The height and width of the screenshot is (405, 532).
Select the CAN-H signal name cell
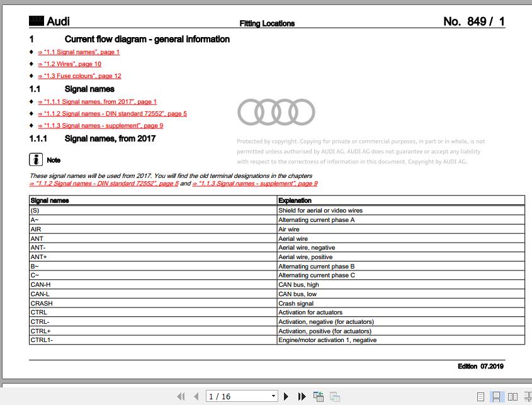point(153,285)
